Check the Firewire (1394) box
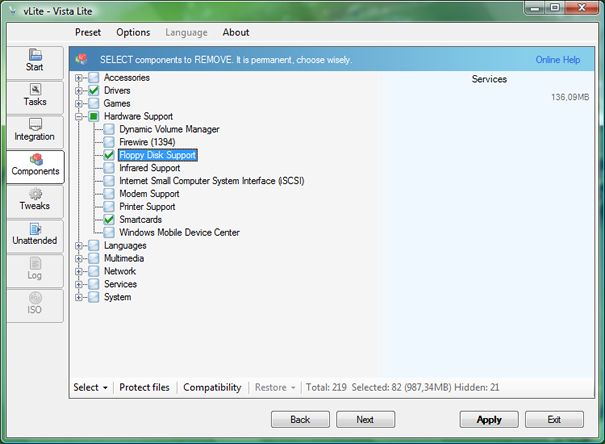 point(109,142)
